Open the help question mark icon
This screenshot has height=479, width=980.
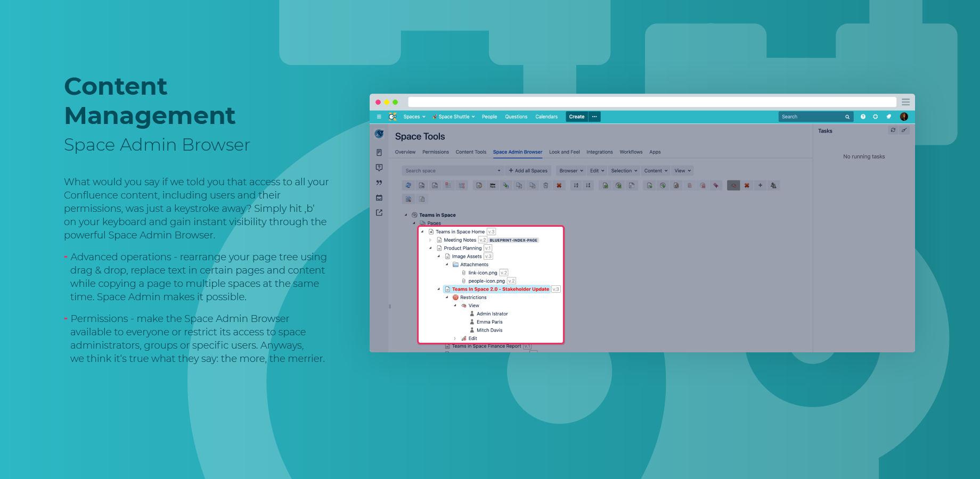click(x=863, y=117)
